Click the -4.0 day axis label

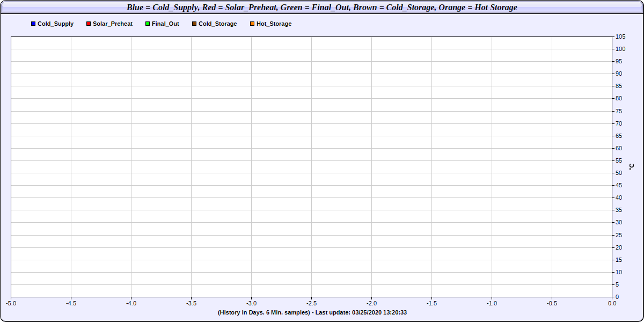[x=131, y=303]
